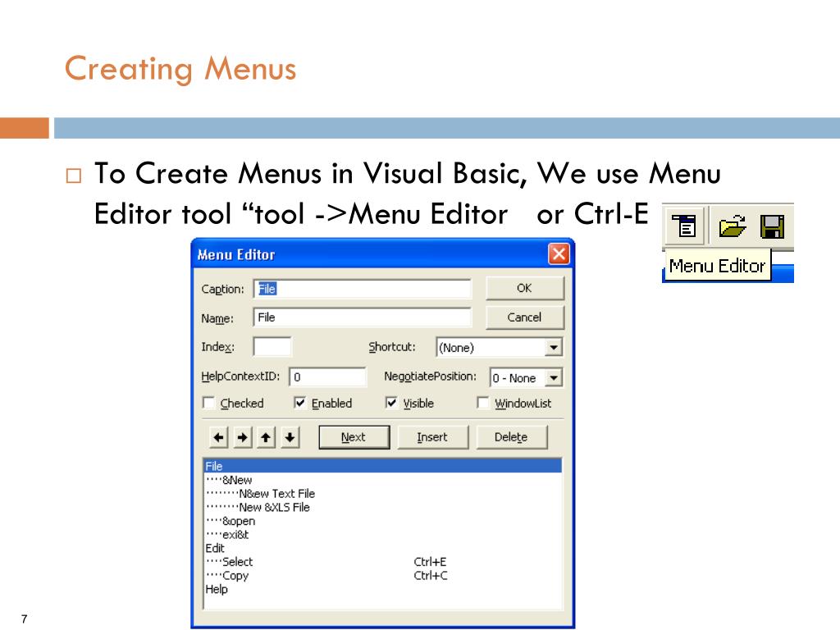Open the Shortcut dropdown list
This screenshot has width=840, height=630.
tap(554, 347)
